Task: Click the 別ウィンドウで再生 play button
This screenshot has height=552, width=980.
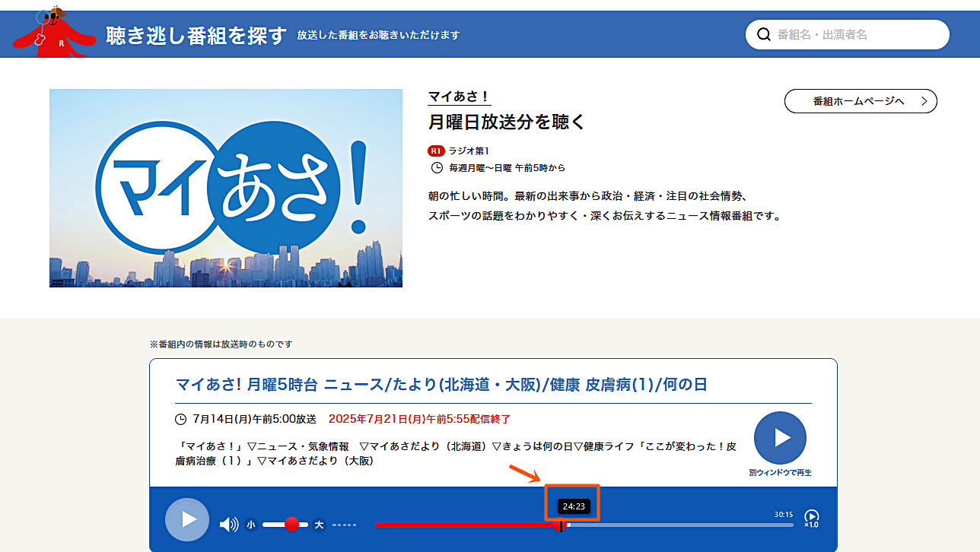Action: (780, 439)
